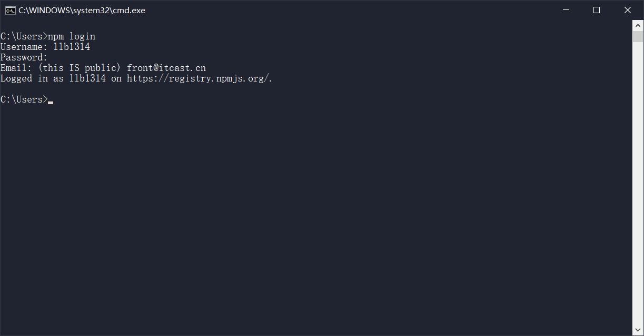Screen dimensions: 644x336
Task: Click the title bar text C:\WINDOWS\system32\cmd.exe
Action: coord(82,11)
